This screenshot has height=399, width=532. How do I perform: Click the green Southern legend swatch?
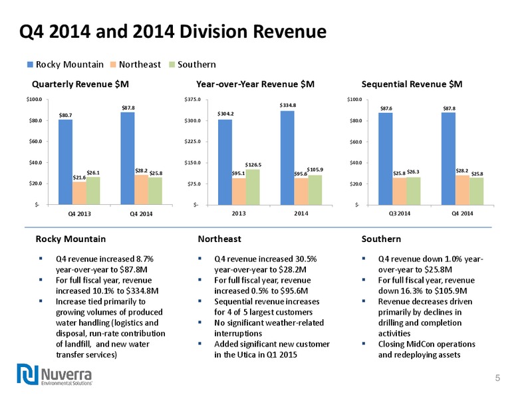[172, 65]
